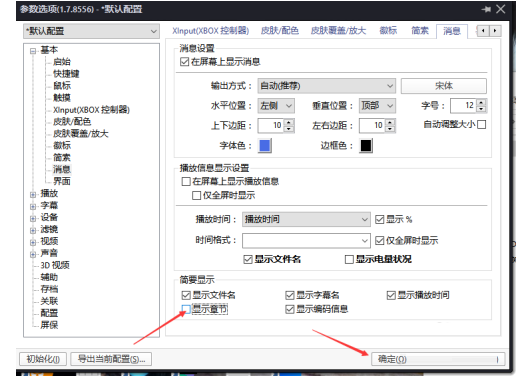Select the 消息 tab

point(452,31)
